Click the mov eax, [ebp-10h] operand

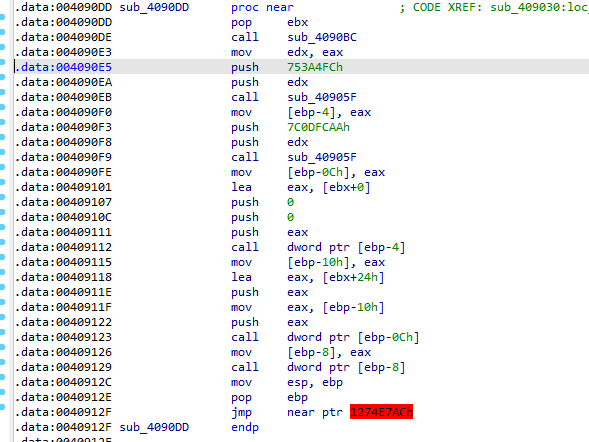click(x=335, y=307)
